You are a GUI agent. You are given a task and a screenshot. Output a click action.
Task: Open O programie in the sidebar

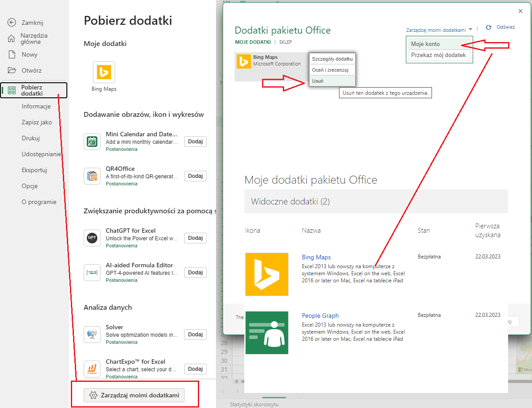(x=39, y=202)
